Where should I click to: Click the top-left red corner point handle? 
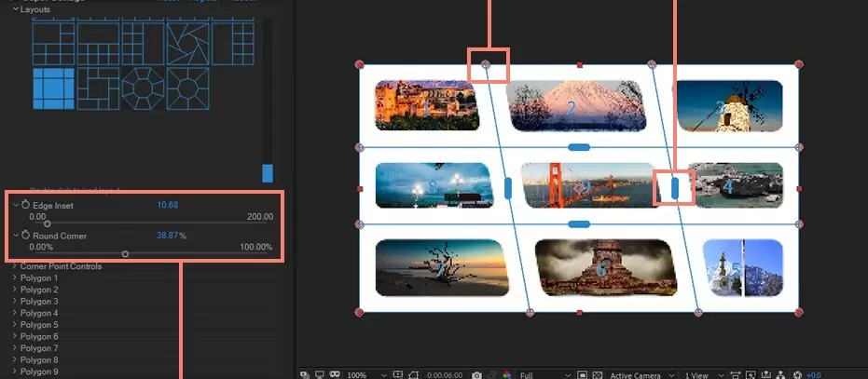coord(359,64)
